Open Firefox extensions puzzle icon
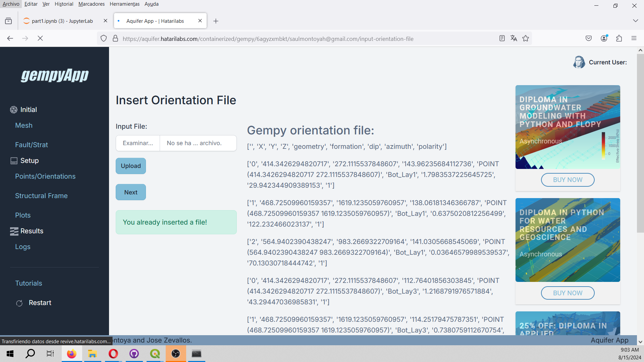 [x=619, y=39]
